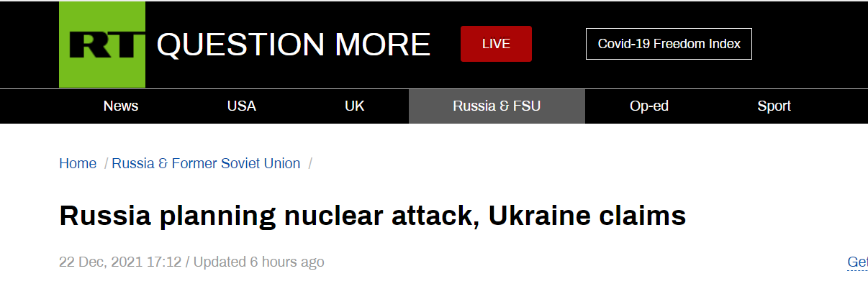Select the highlighted Russia & FSU tab
Screen dimensions: 868x289
pyautogui.click(x=497, y=106)
